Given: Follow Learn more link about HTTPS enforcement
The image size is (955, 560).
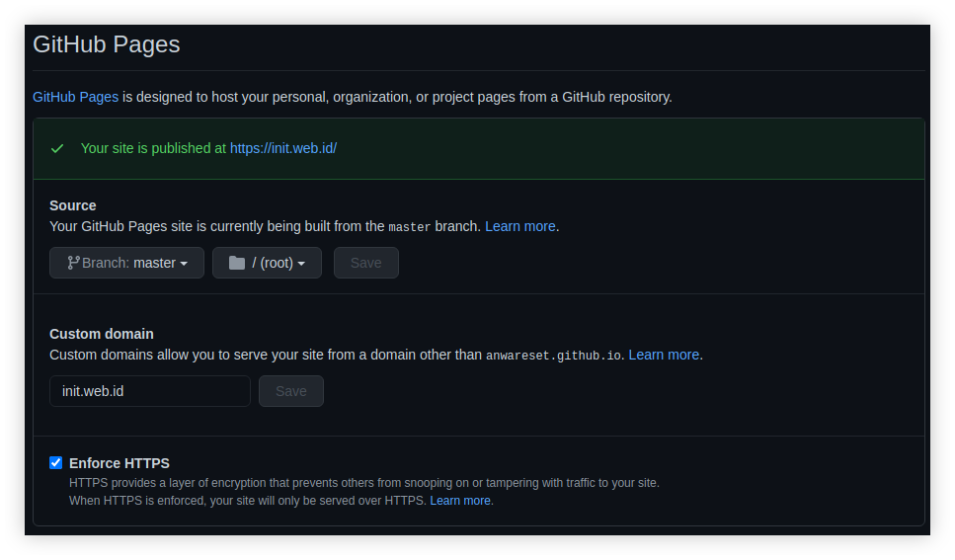Looking at the screenshot, I should coord(460,501).
